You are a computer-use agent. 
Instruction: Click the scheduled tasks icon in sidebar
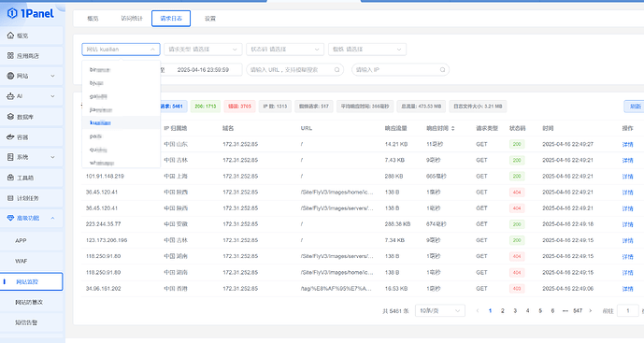pos(10,198)
